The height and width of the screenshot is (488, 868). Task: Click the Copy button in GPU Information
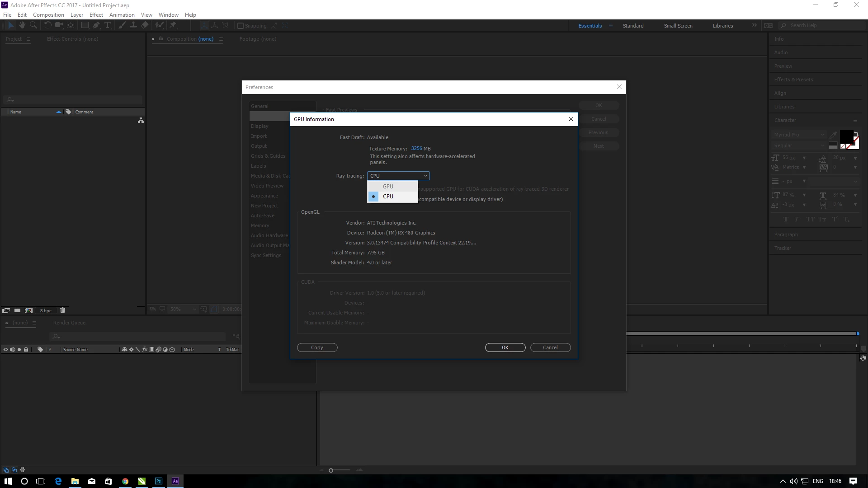[317, 347]
